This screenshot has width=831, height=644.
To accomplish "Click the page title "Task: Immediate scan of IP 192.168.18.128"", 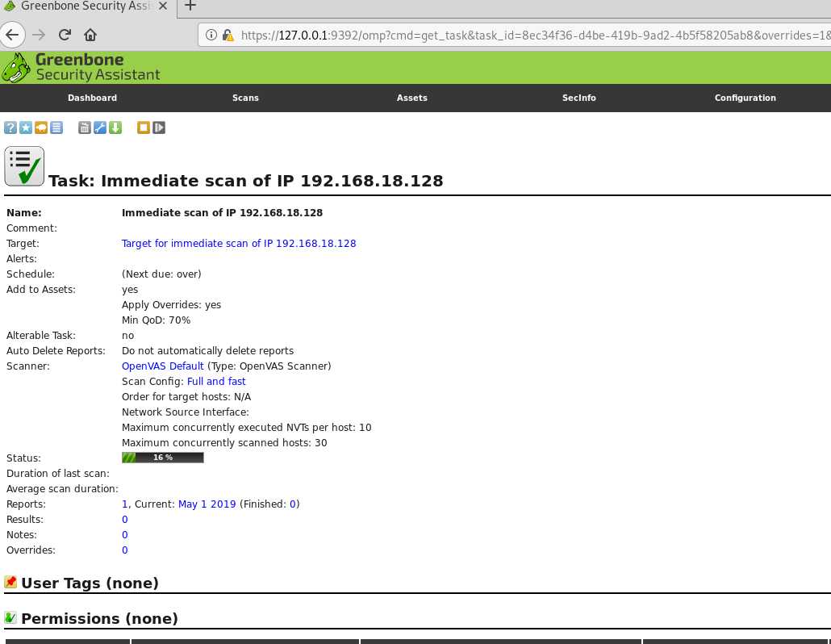I will 245,181.
